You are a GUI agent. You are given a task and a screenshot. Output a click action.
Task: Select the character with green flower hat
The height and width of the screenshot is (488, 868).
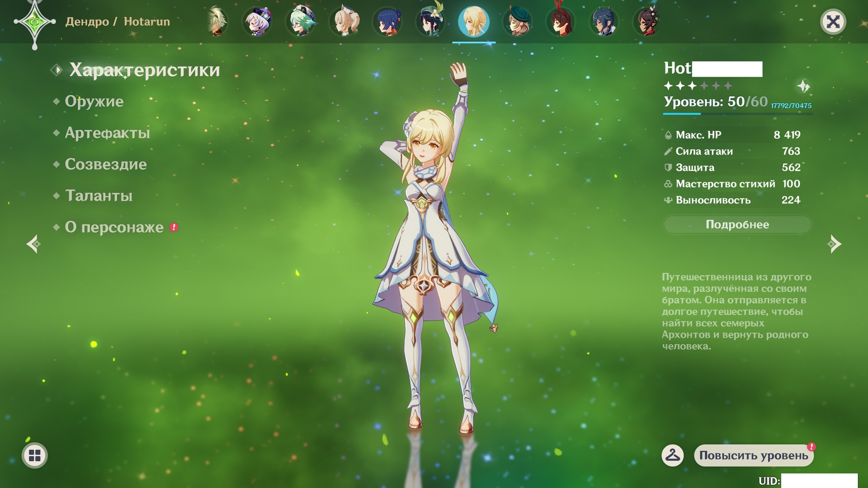[x=430, y=21]
